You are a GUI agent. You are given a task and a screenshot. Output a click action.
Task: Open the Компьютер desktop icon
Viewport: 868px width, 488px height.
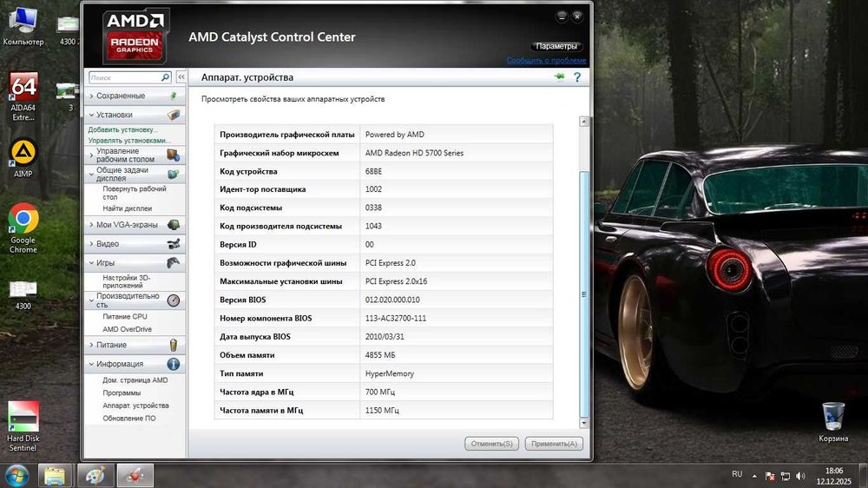click(x=23, y=25)
